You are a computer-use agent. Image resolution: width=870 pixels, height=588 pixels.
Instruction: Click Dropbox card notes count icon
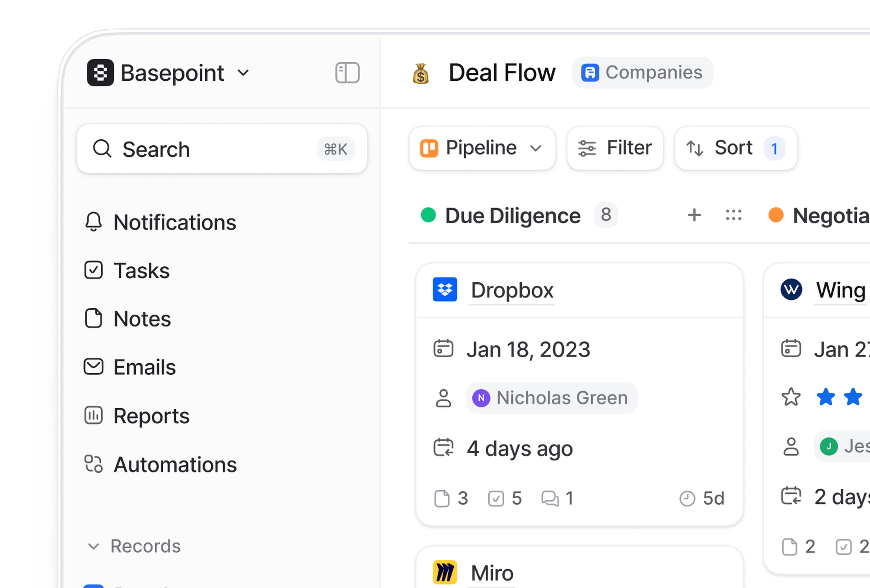click(442, 499)
